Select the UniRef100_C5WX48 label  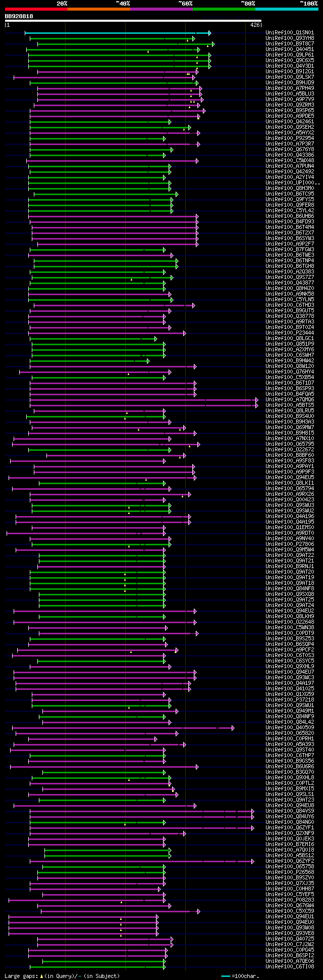click(x=290, y=161)
